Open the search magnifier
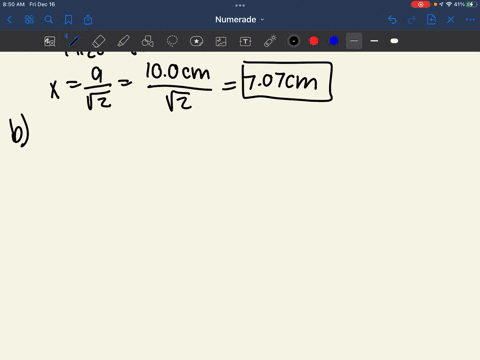The width and height of the screenshot is (480, 360). 49,20
